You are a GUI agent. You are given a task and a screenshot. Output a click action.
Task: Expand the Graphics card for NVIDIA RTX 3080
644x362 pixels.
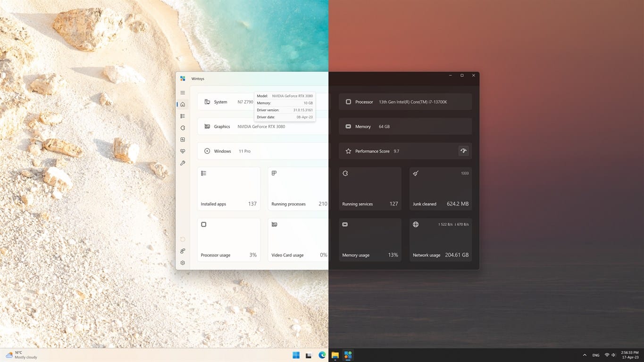(x=222, y=126)
